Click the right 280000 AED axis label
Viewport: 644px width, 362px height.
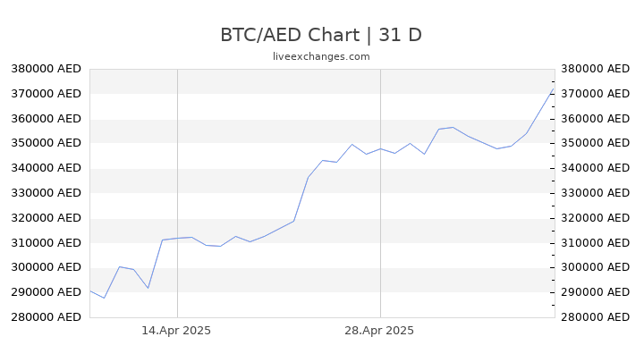pos(595,316)
